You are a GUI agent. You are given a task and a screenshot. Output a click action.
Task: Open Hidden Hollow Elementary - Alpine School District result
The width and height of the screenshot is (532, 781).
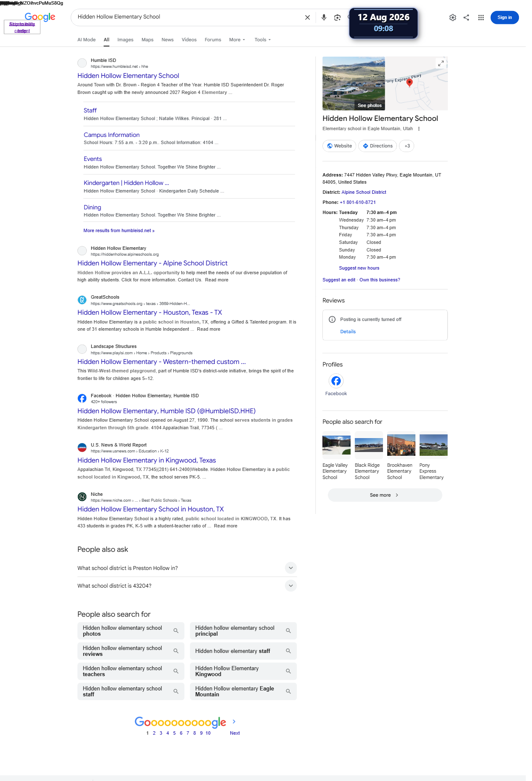[152, 263]
